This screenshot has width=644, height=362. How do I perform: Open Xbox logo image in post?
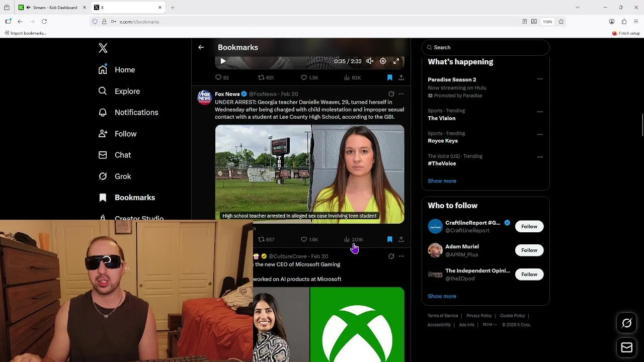click(357, 324)
